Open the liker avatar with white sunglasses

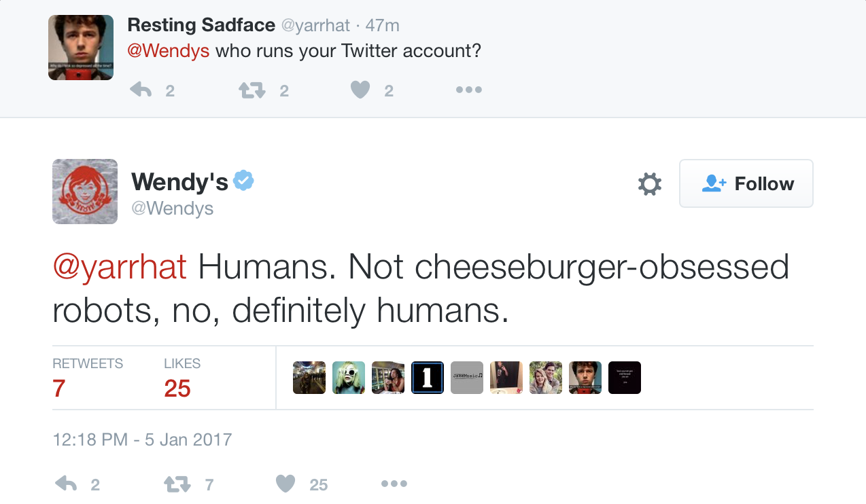click(349, 378)
